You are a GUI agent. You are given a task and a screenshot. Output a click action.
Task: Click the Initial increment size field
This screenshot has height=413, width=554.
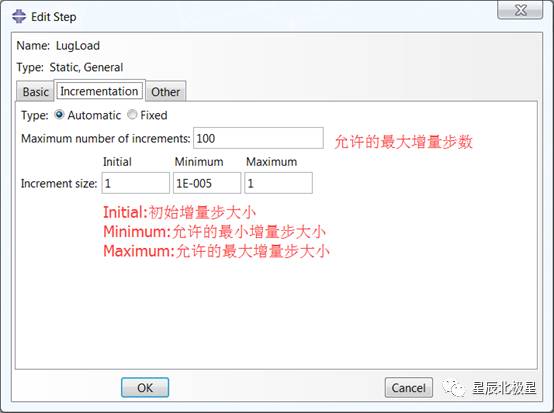click(x=136, y=183)
